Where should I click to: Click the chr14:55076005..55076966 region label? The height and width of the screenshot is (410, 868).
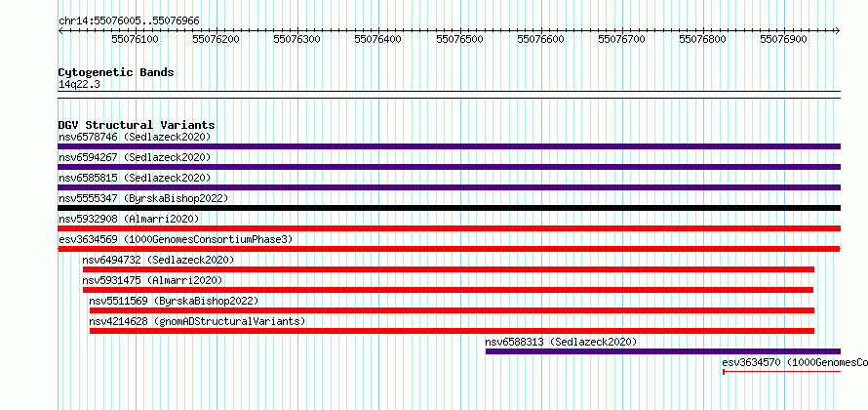129,20
